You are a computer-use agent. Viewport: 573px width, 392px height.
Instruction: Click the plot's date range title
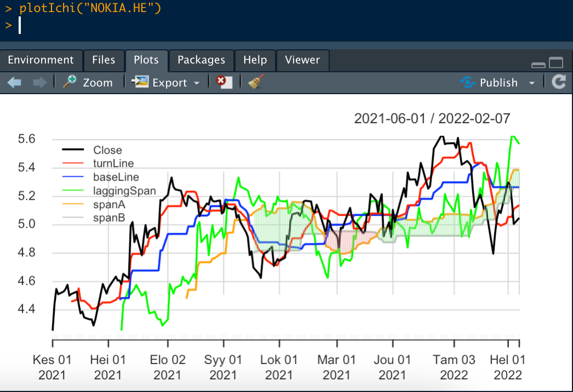click(x=432, y=118)
